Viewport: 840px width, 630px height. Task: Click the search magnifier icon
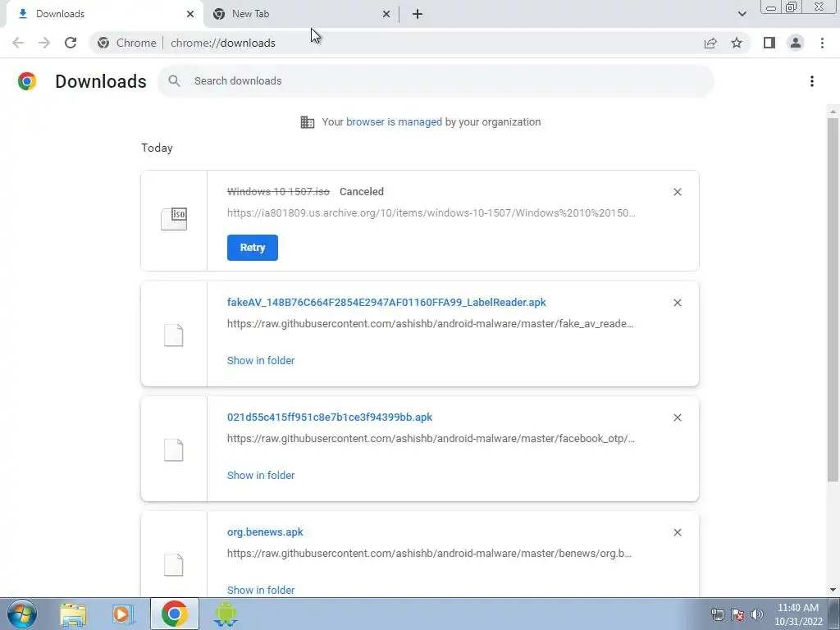pos(174,81)
